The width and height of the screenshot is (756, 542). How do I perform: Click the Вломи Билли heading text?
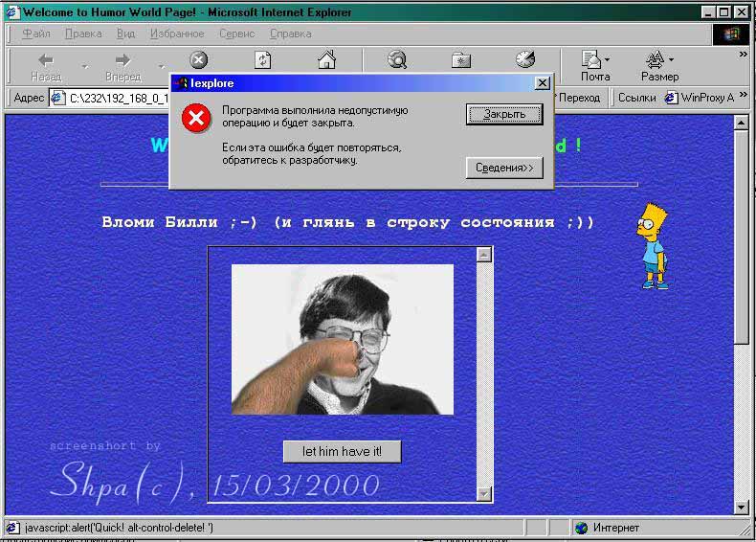347,222
